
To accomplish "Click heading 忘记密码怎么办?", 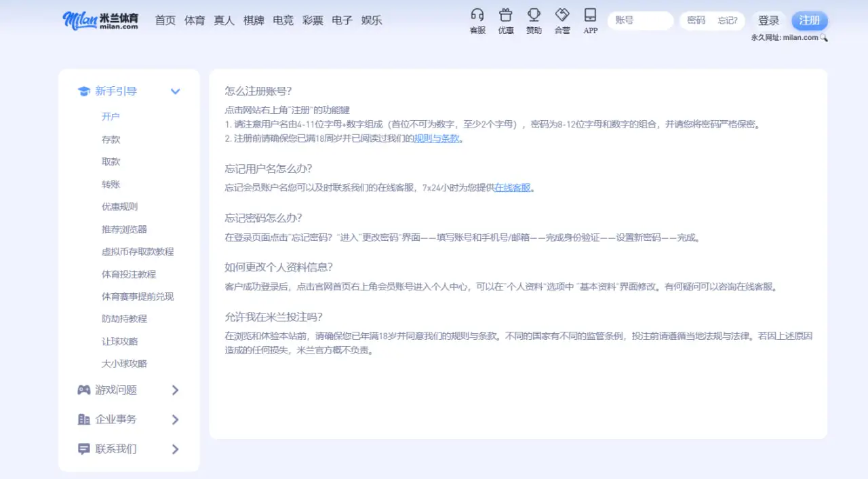I will (x=264, y=218).
